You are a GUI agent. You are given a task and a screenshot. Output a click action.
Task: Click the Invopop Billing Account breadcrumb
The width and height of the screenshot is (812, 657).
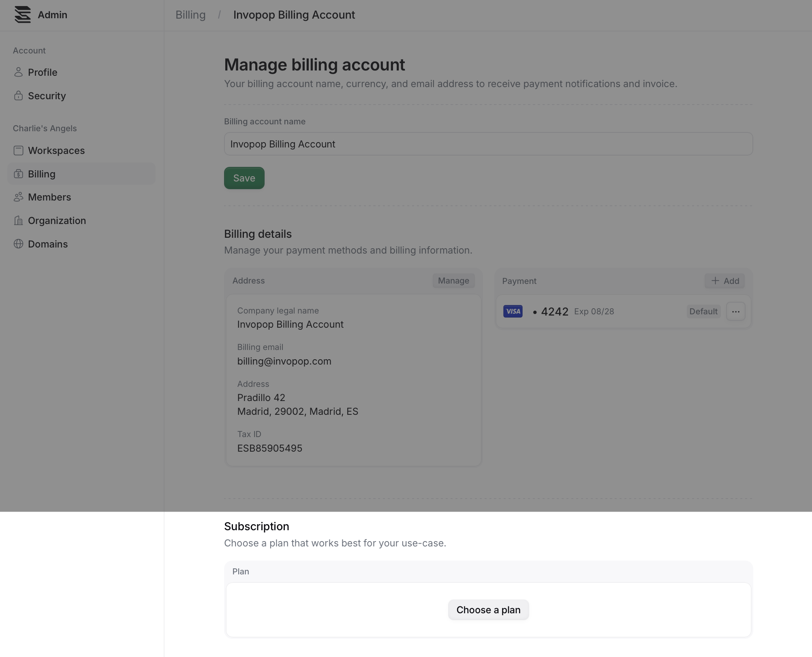(294, 15)
